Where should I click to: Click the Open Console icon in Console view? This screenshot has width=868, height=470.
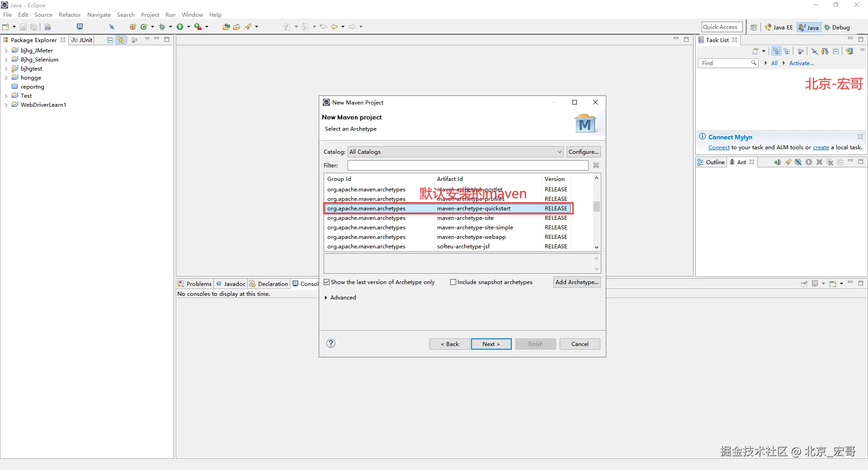833,284
